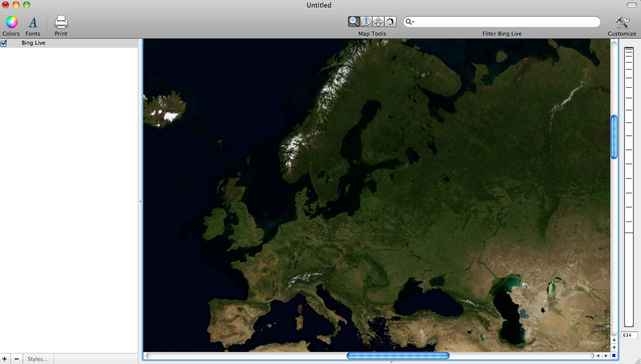This screenshot has height=364, width=641.
Task: Open the Styles... menu
Action: coord(38,359)
